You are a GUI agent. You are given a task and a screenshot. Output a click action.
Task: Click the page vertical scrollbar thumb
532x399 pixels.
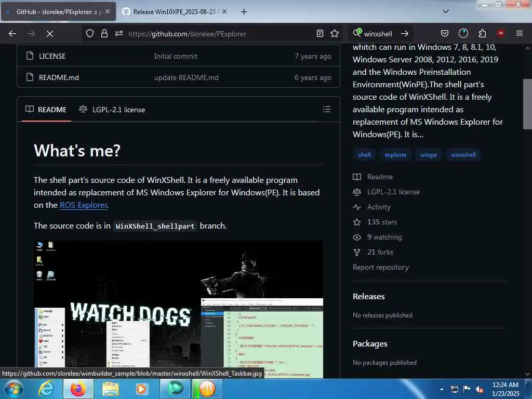[527, 104]
